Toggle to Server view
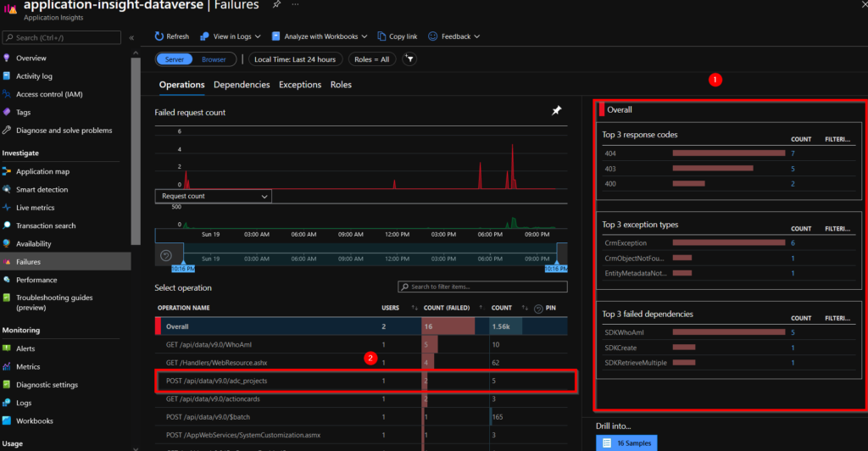868x451 pixels. (175, 59)
